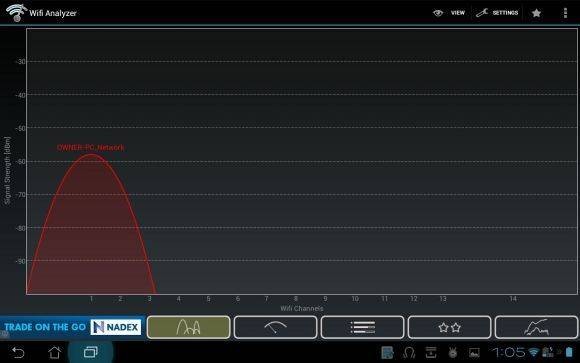Image resolution: width=580 pixels, height=363 pixels.
Task: Select the OWNER-PC_Network label on graph
Action: point(91,147)
